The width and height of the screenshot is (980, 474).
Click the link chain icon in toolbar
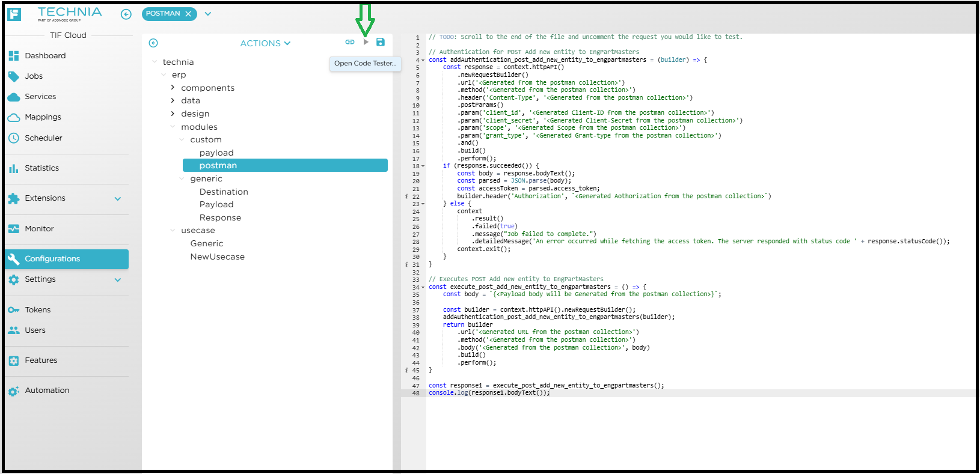click(x=349, y=42)
